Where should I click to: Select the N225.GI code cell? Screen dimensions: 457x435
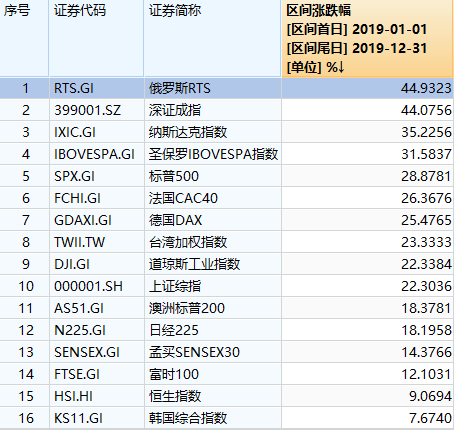point(97,330)
